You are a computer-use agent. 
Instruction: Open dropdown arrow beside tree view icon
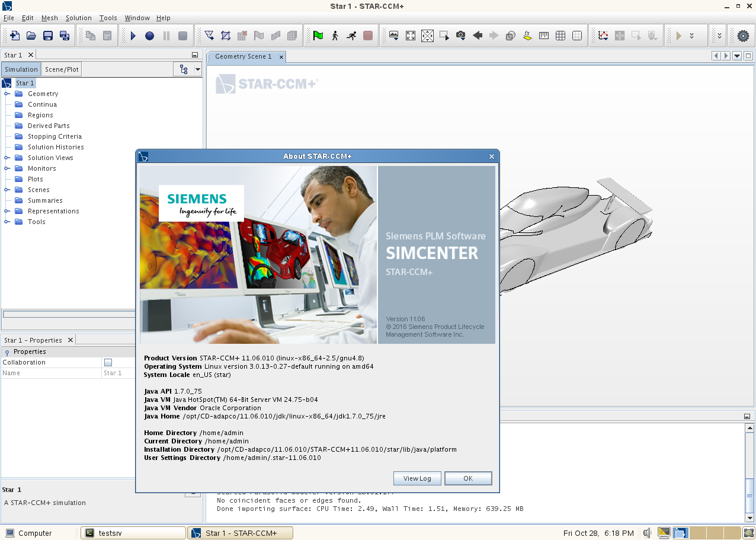[x=197, y=69]
